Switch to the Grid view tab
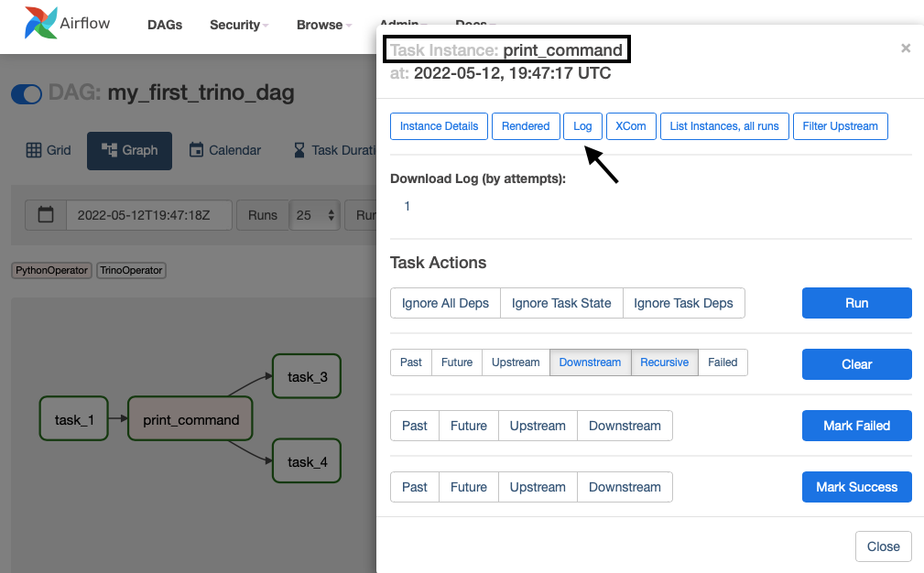Screen dimensions: 924x573 [49, 150]
